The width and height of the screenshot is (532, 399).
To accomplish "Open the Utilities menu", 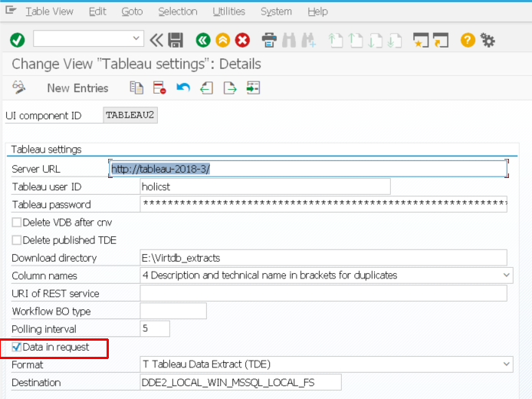I will click(228, 12).
